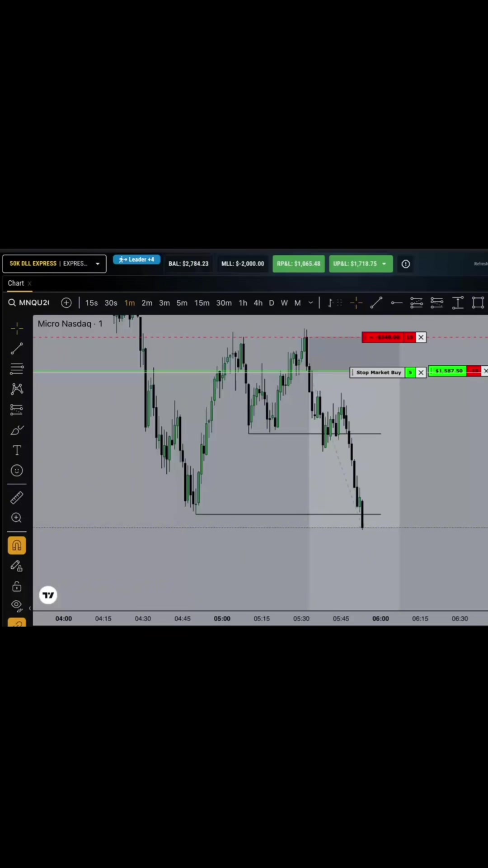Select the 2m timeframe
The height and width of the screenshot is (868, 488).
click(147, 303)
